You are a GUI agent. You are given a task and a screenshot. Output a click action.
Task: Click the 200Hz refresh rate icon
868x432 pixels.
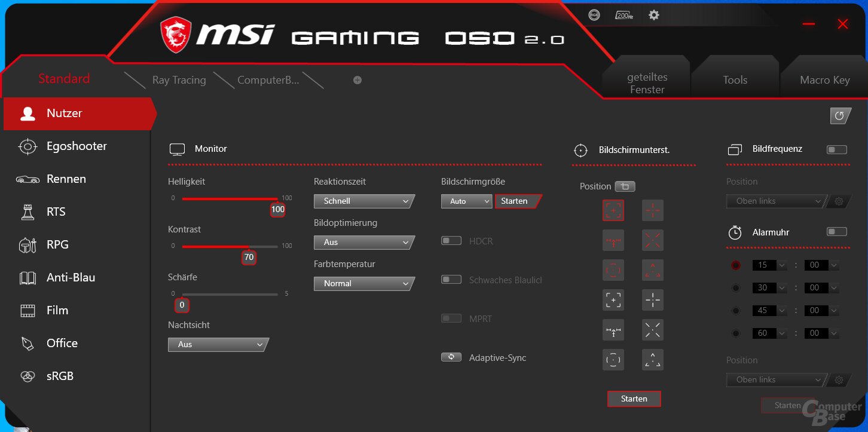point(624,16)
